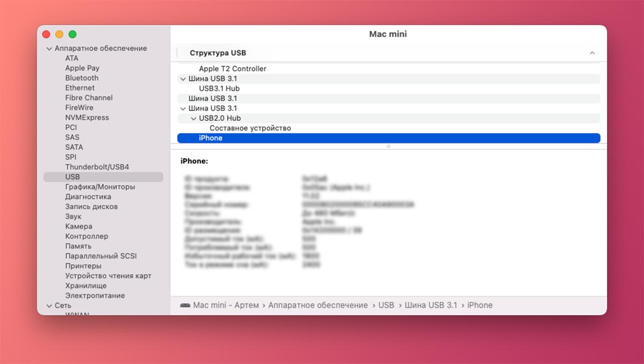Choose NVMExpress from the hardware list

[x=86, y=118]
